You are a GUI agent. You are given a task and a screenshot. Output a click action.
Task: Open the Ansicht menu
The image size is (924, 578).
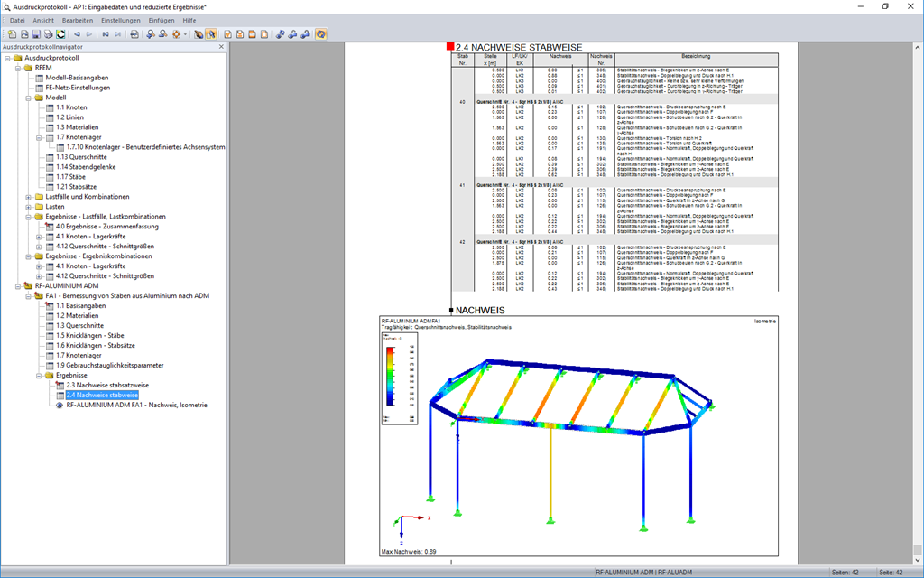click(43, 20)
